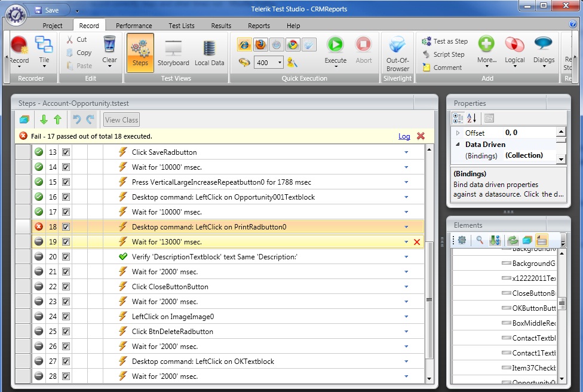Expand dropdown for Click CloseButtonButton step
The width and height of the screenshot is (583, 392).
coord(406,287)
